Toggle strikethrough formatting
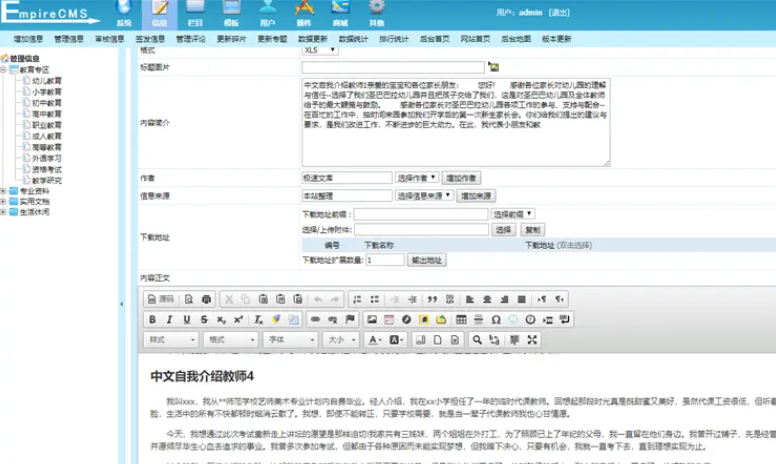Screen dimensions: 776x464 tap(204, 320)
